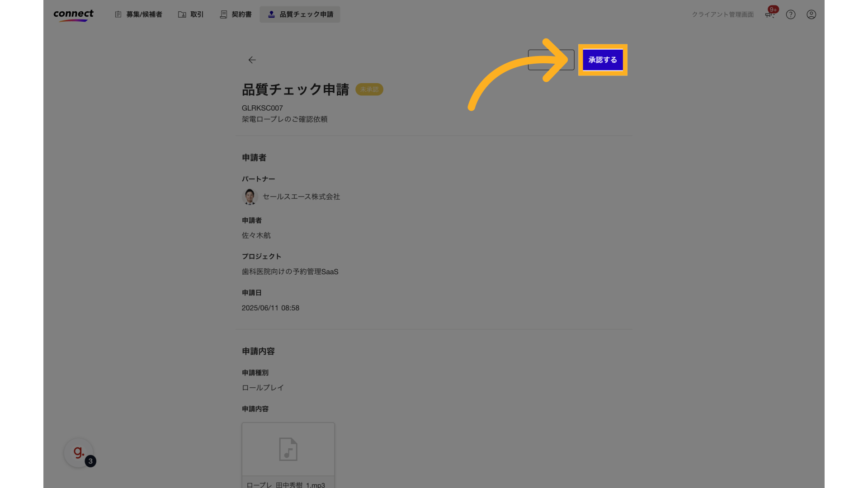Click the 承認する button

pos(603,59)
